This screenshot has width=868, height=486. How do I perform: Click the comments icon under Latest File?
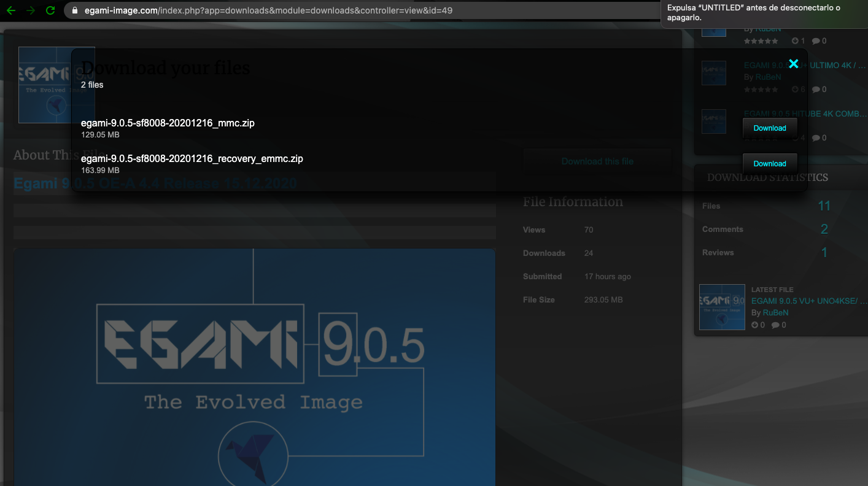775,325
